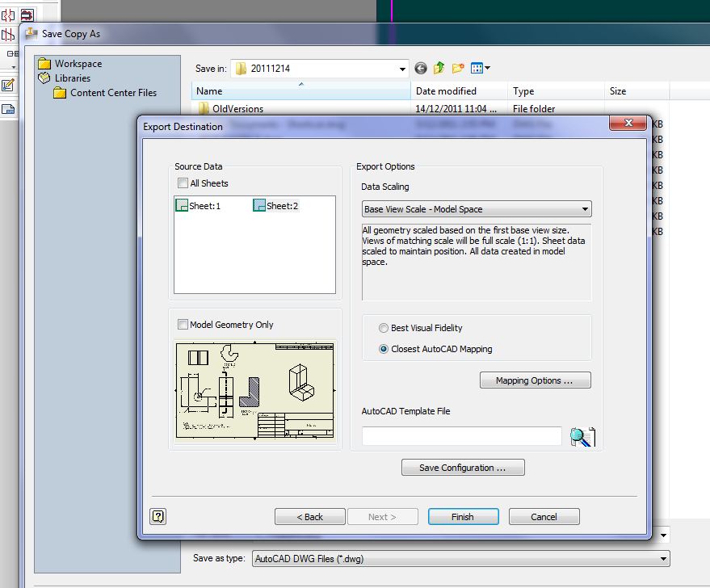Click the edit sketch icon in left toolbar
The width and height of the screenshot is (710, 588).
click(8, 85)
